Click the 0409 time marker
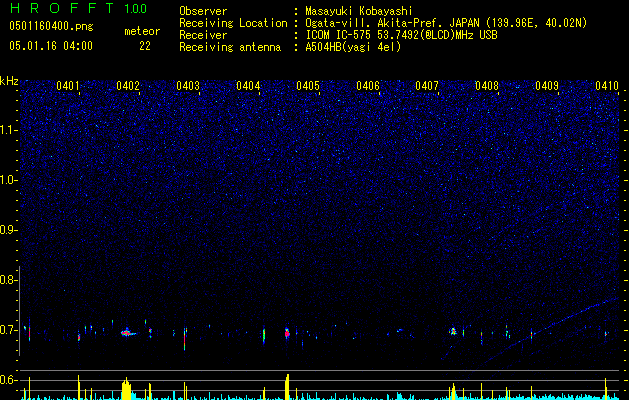The height and width of the screenshot is (400, 629). point(547,86)
